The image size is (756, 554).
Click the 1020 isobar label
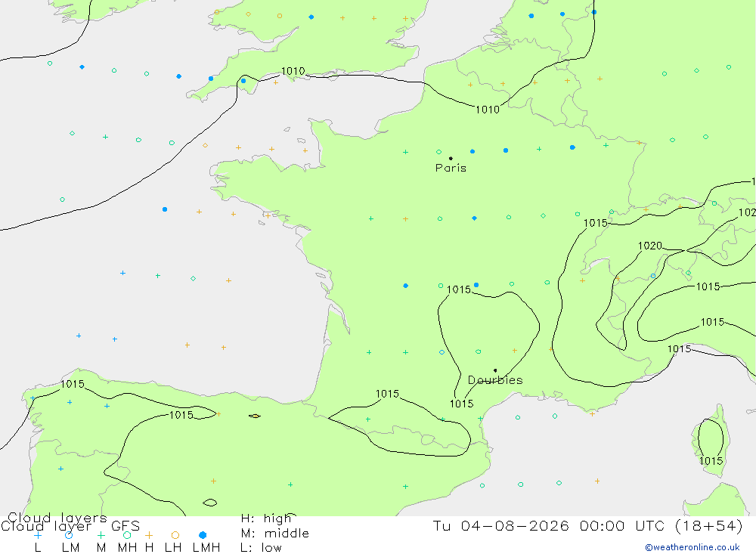click(x=650, y=246)
